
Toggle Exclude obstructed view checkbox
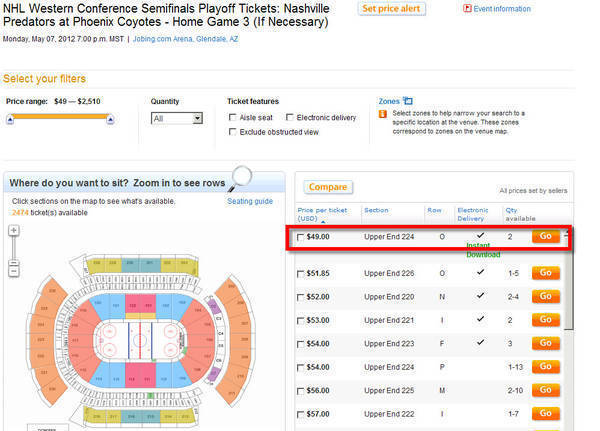click(x=232, y=132)
